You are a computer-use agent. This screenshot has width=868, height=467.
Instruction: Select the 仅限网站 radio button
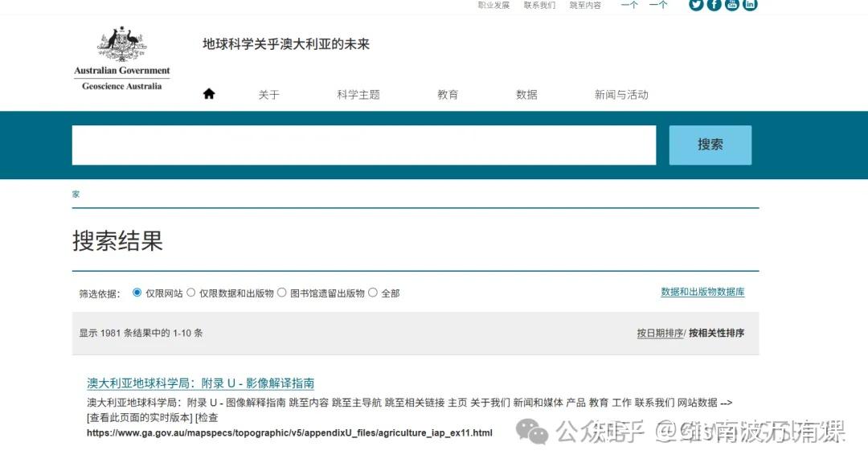(137, 293)
